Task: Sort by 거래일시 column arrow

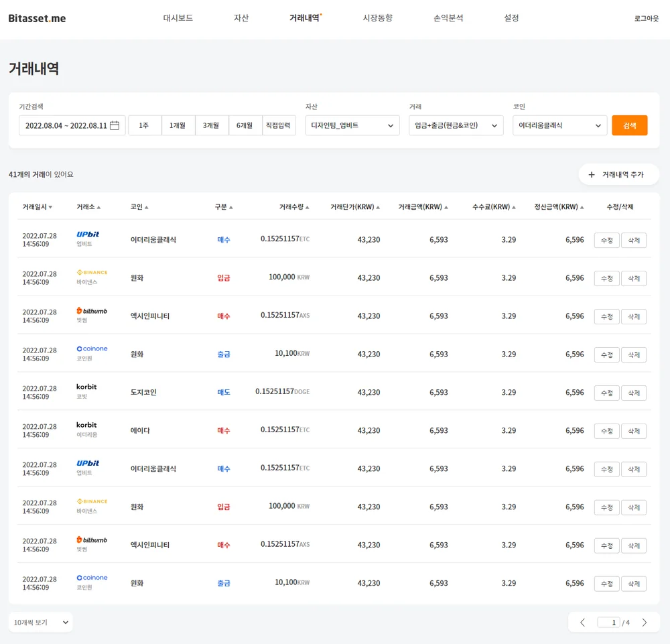Action: pos(50,208)
